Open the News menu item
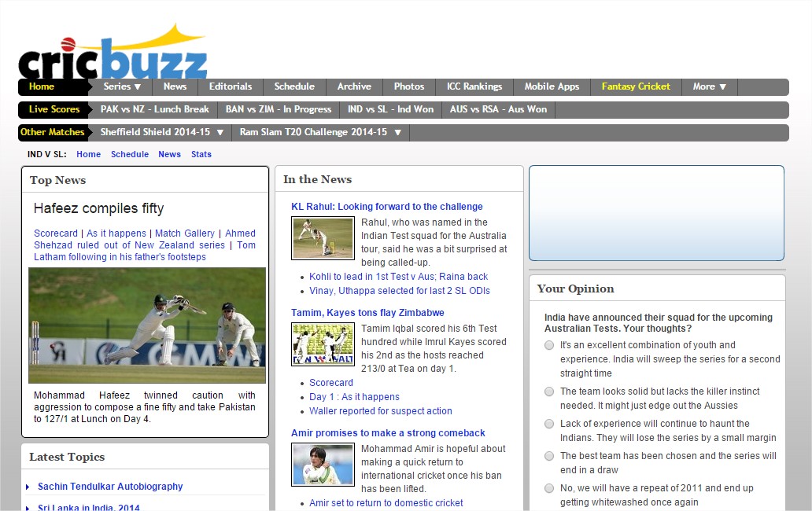 point(175,87)
